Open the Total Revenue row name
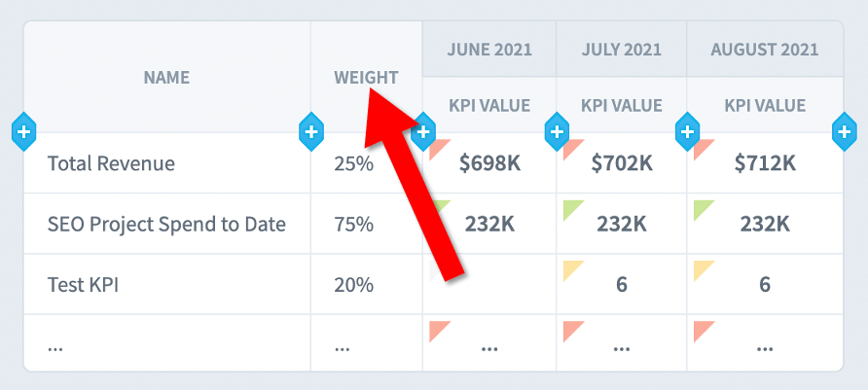 tap(111, 163)
